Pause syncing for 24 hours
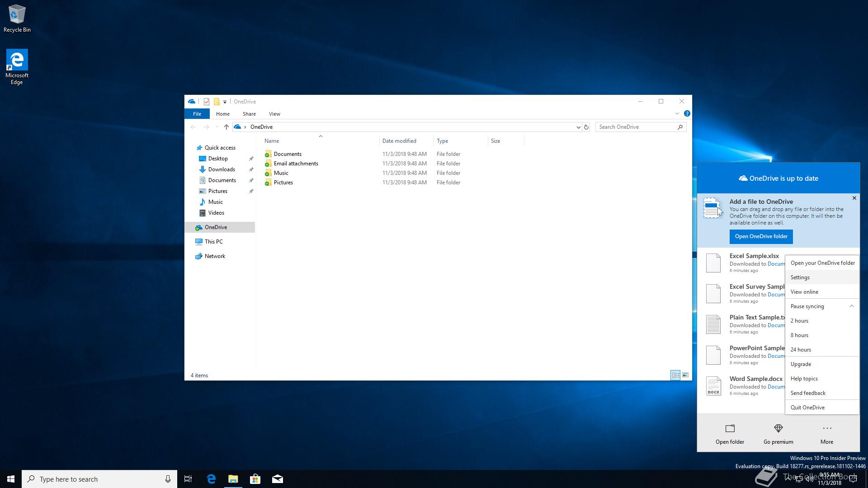 822,350
